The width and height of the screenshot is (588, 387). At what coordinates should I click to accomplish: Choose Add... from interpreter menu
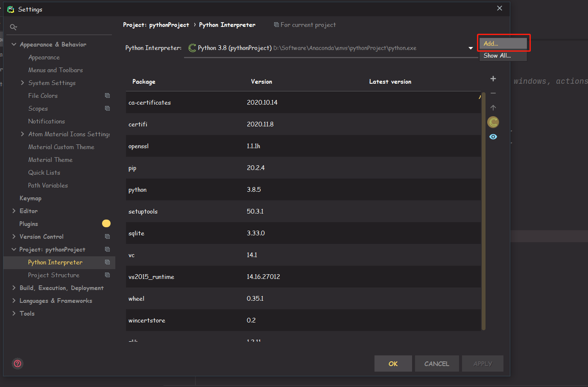click(503, 44)
